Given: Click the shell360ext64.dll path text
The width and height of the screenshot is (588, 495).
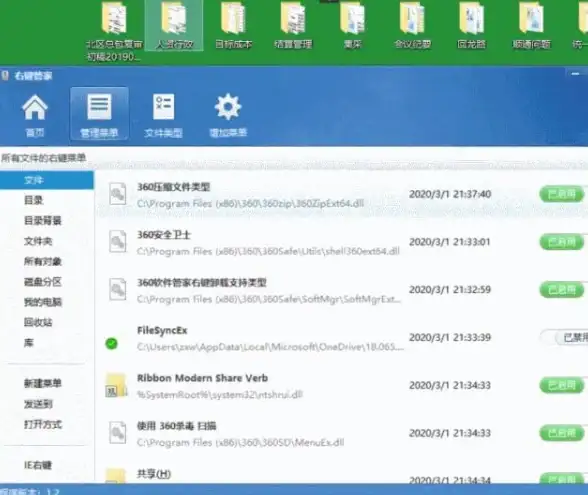Looking at the screenshot, I should click(x=268, y=251).
